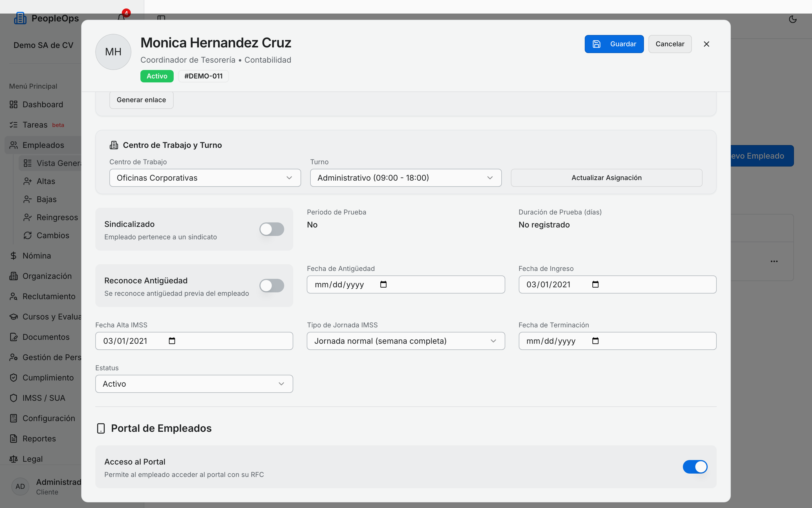Go to Tareas beta menu item
This screenshot has width=812, height=508.
[43, 125]
